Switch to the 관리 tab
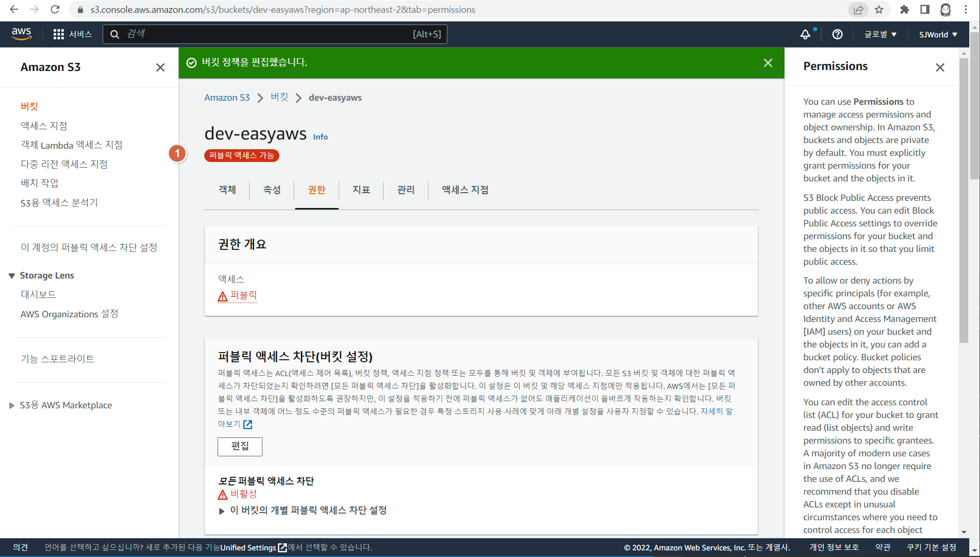 click(x=405, y=190)
